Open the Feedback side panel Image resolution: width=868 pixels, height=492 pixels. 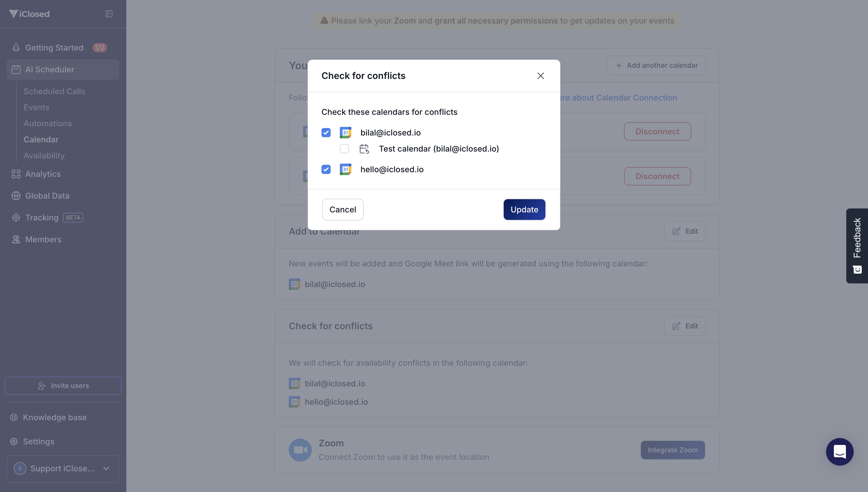click(857, 246)
